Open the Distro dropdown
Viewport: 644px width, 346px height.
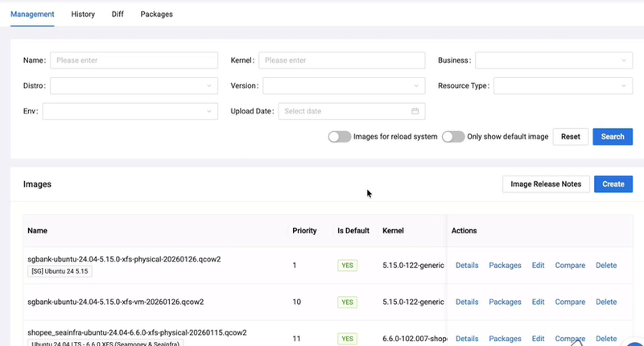134,86
